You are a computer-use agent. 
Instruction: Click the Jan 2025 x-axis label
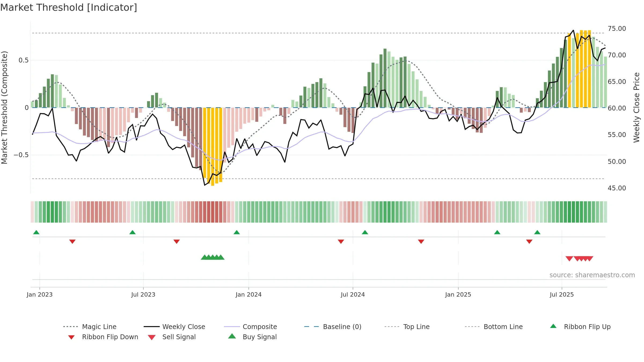(458, 294)
